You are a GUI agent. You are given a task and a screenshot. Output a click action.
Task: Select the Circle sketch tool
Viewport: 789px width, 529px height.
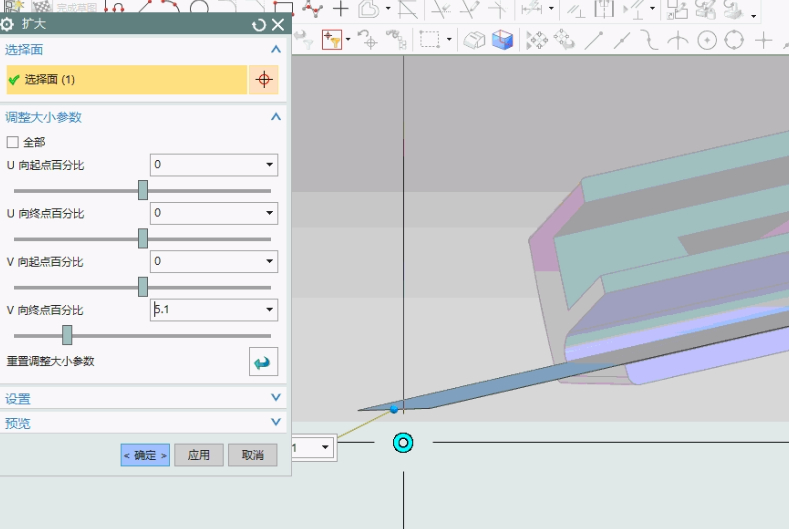tap(199, 8)
